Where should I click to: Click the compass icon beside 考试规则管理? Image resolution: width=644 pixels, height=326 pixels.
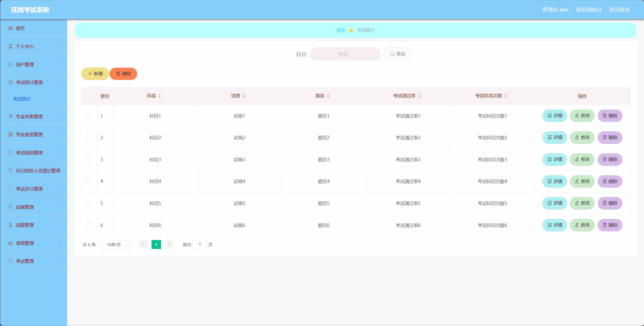pyautogui.click(x=10, y=153)
